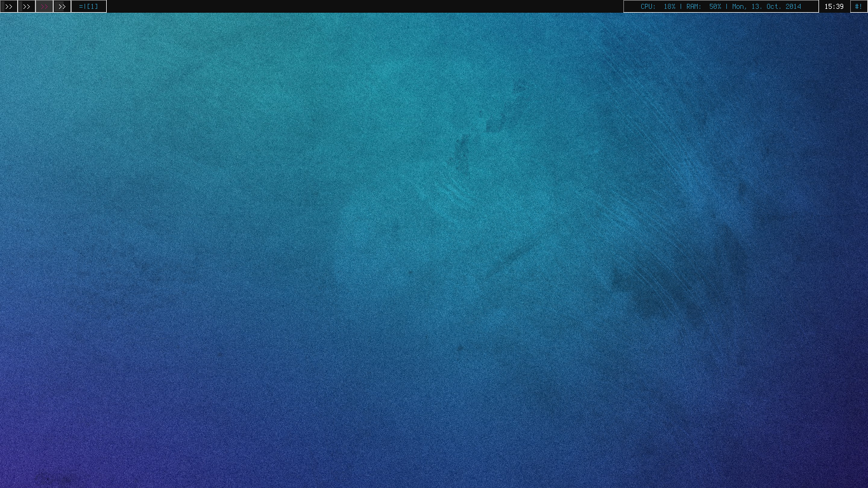The width and height of the screenshot is (868, 488).
Task: Click the empty middle of top bar
Action: pyautogui.click(x=362, y=6)
